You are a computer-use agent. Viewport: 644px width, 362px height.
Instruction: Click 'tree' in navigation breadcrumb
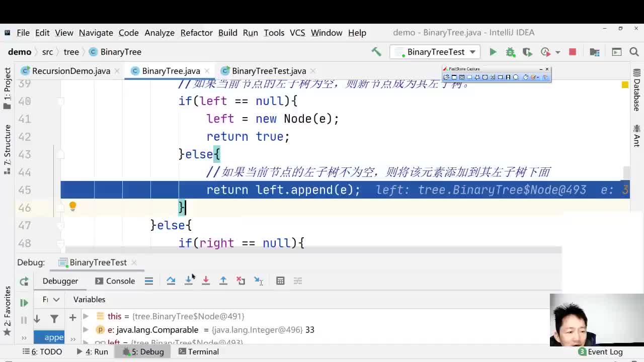coord(71,52)
